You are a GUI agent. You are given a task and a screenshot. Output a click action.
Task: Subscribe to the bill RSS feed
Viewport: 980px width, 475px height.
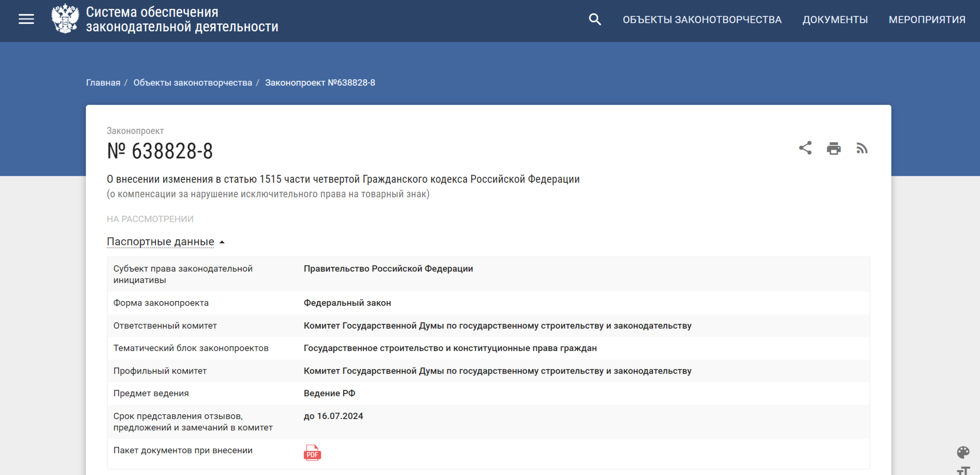(x=862, y=149)
